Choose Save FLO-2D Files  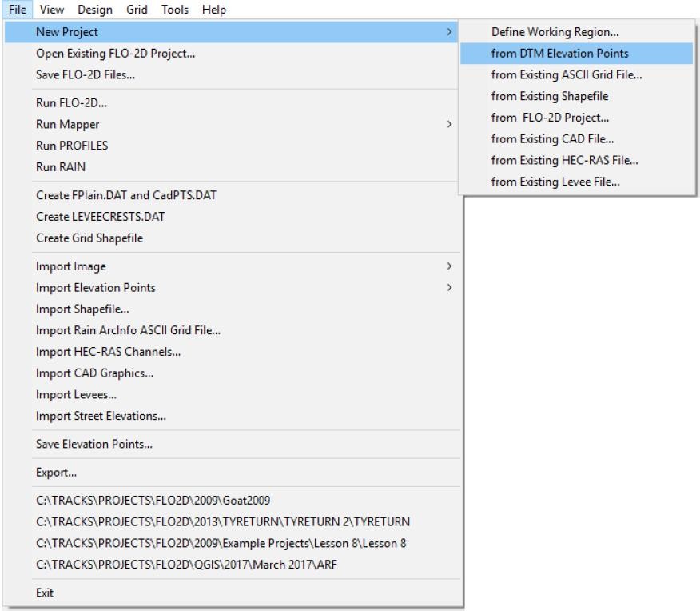pos(86,75)
